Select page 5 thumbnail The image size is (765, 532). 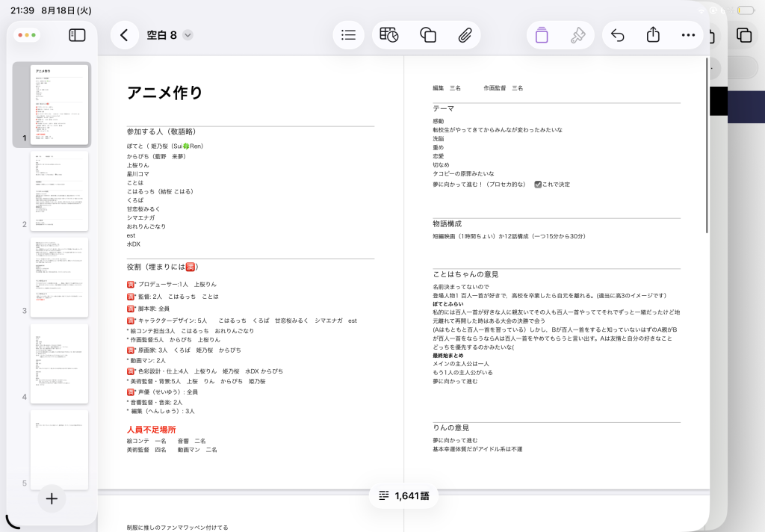pos(59,450)
